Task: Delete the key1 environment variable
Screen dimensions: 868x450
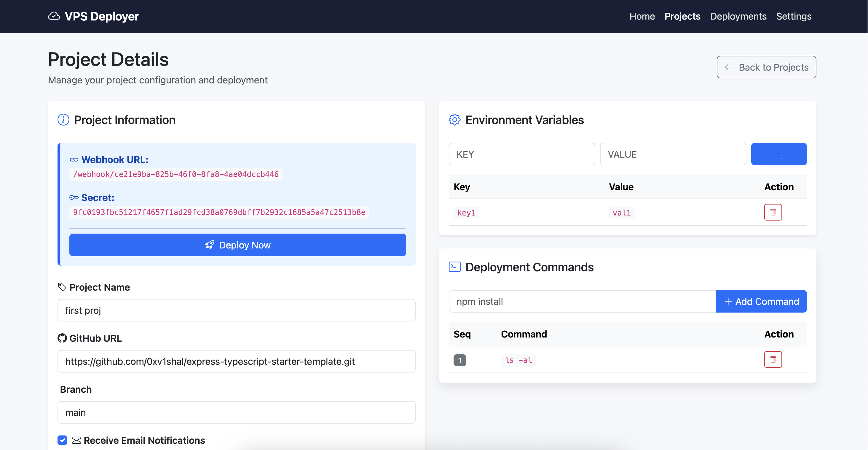Action: (773, 212)
